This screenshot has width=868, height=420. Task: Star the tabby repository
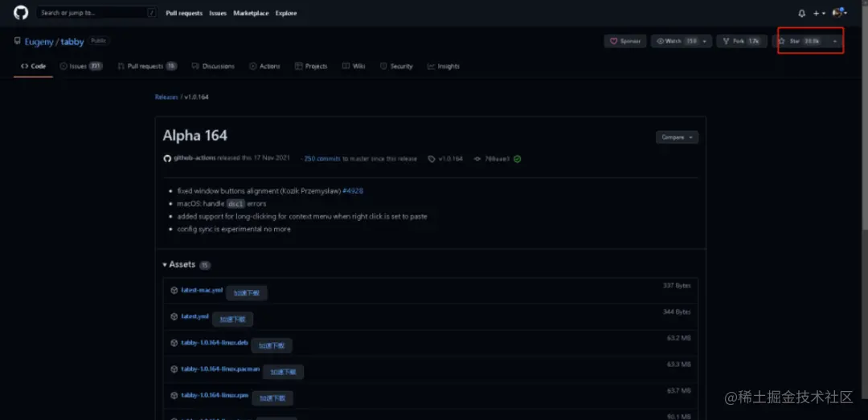coord(800,41)
